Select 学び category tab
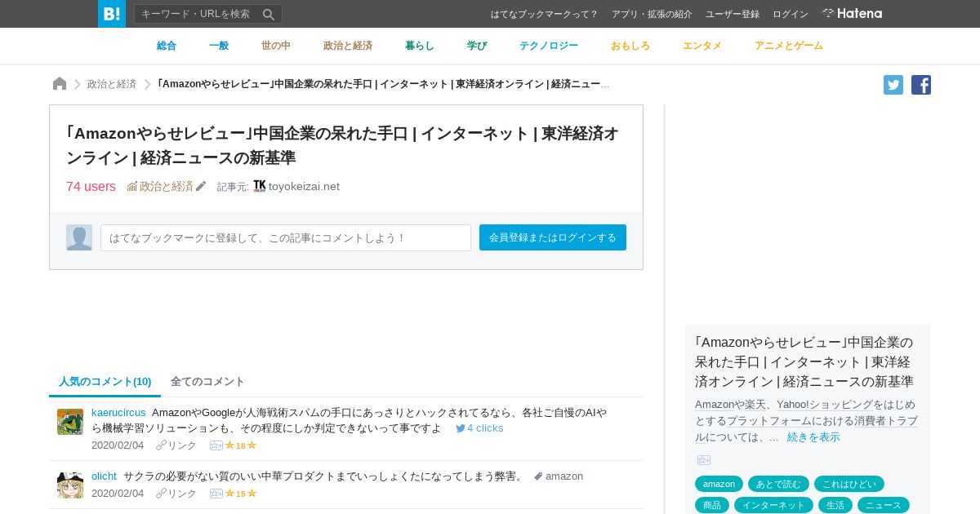Viewport: 980px width, 514px height. pos(477,46)
